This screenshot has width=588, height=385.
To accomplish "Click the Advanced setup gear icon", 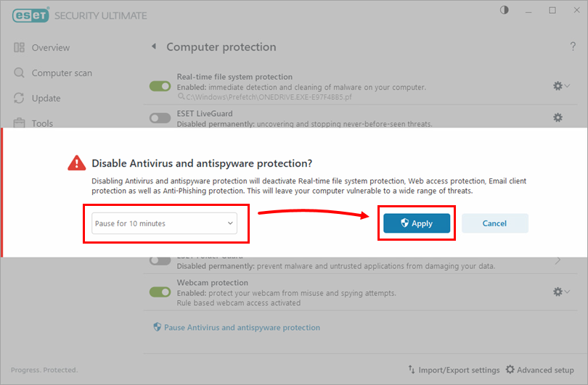I will tap(510, 370).
